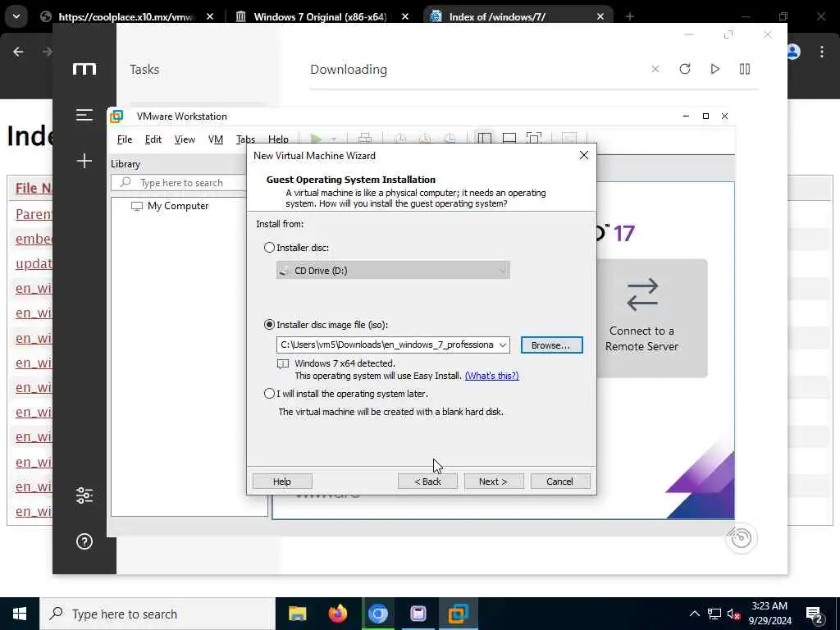
Task: Click the download manager logo icon
Action: coord(84,69)
